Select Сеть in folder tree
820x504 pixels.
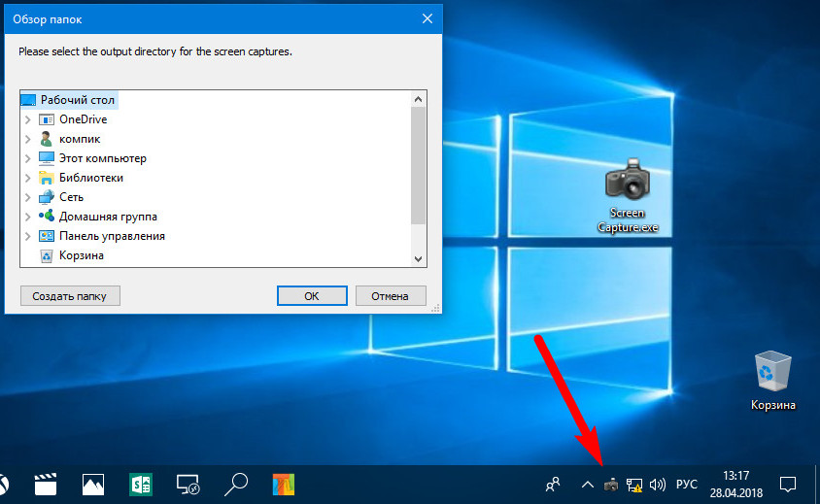[71, 197]
